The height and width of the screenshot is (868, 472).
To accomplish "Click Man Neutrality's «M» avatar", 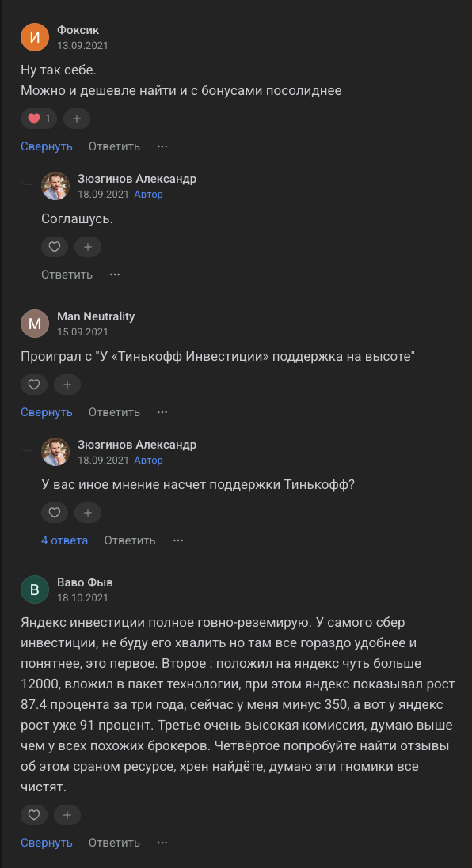I will click(x=34, y=324).
